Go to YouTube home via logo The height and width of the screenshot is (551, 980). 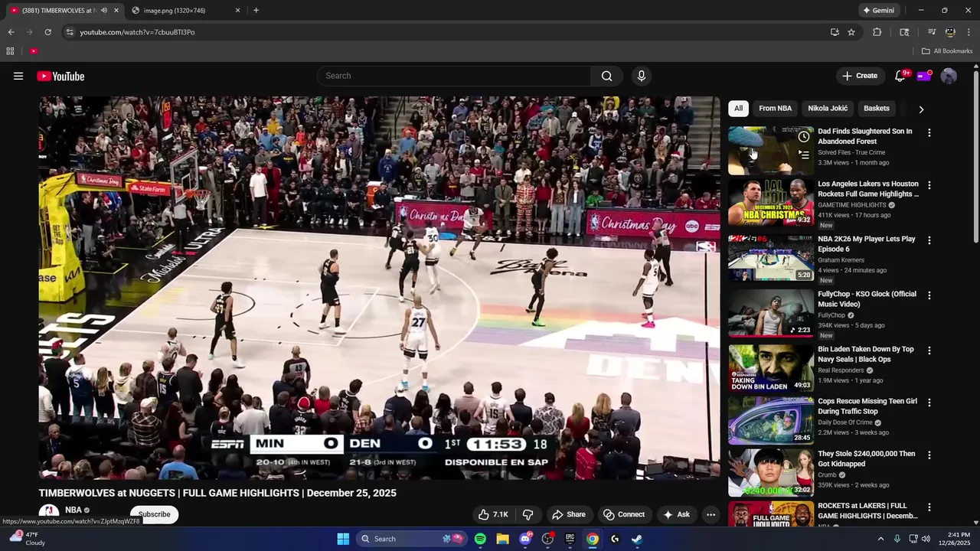tap(60, 76)
